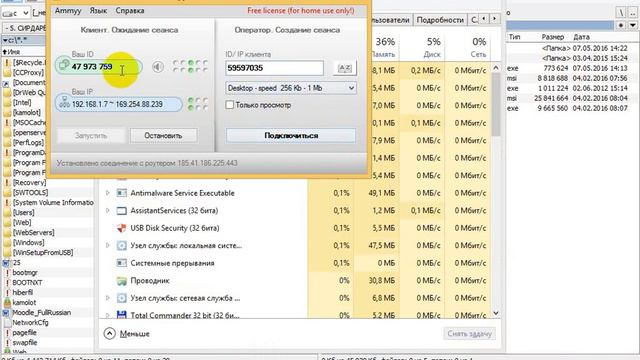
Task: Click the AssistantServices process icon
Action: 121,211
